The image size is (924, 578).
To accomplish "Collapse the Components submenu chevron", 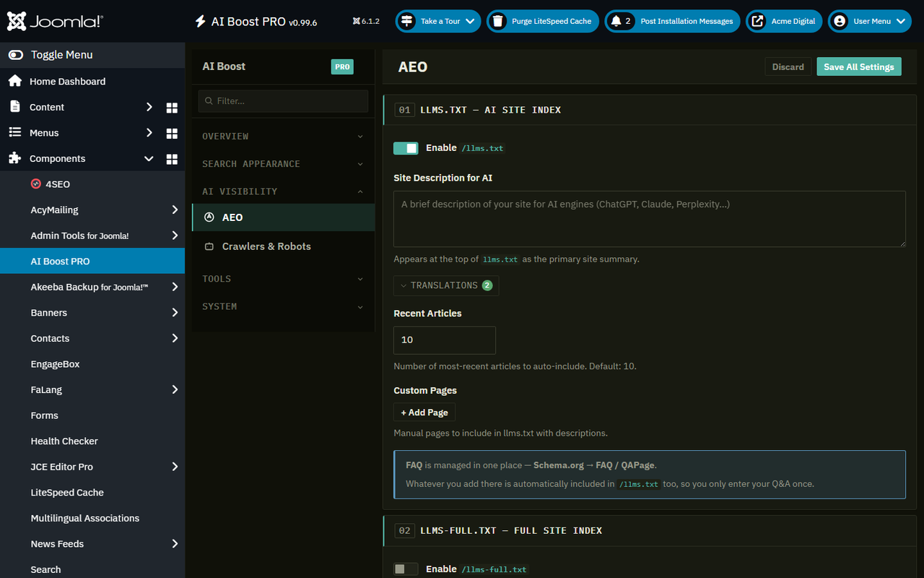I will tap(149, 158).
